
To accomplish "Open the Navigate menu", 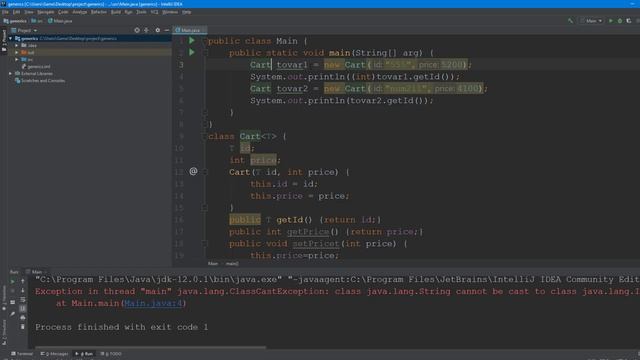I will point(45,12).
